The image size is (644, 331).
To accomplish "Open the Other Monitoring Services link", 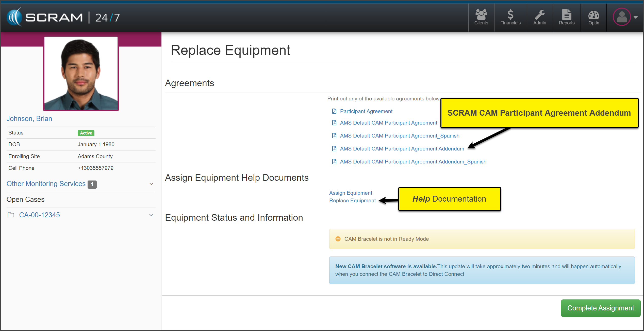I will [x=46, y=184].
